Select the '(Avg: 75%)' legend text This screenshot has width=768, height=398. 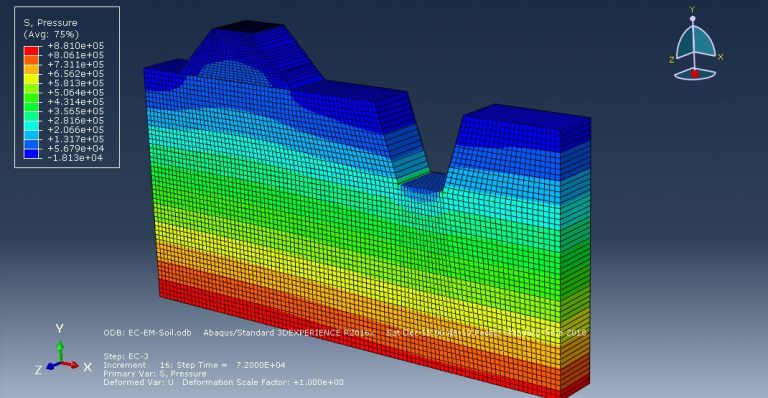tap(51, 34)
